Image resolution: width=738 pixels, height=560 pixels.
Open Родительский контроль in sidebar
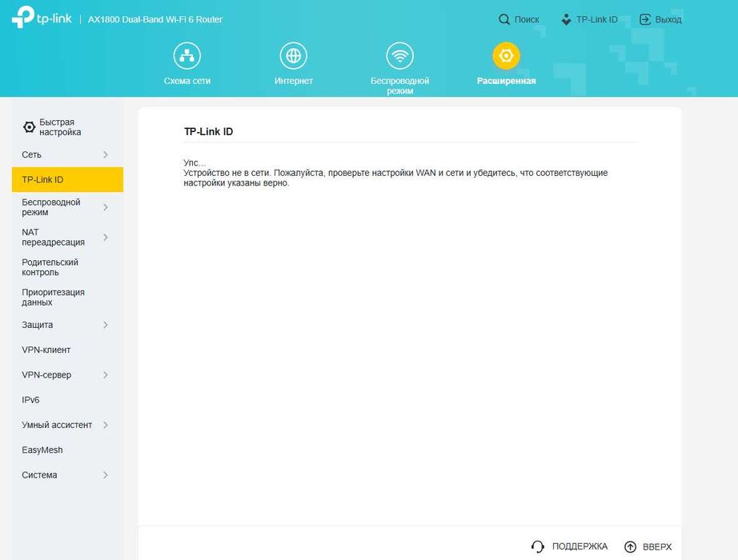click(50, 267)
